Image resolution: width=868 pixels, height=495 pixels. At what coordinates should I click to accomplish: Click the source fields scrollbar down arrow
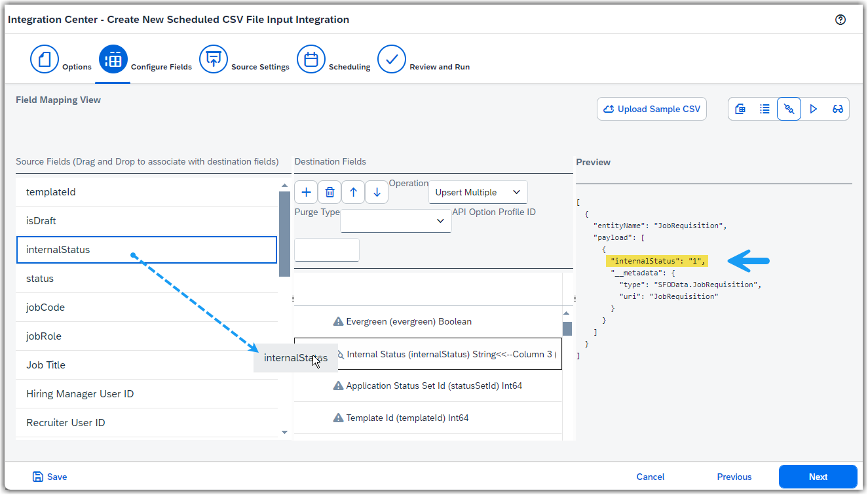284,432
